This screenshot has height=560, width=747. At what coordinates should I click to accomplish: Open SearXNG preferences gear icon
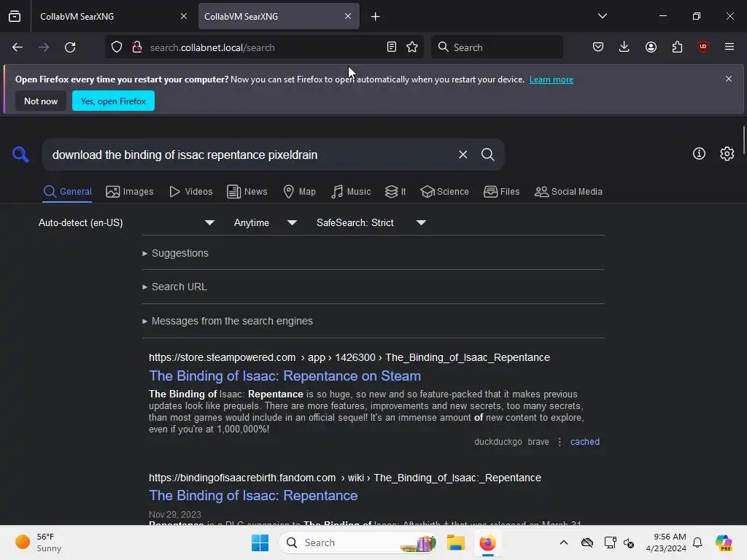[x=727, y=153]
